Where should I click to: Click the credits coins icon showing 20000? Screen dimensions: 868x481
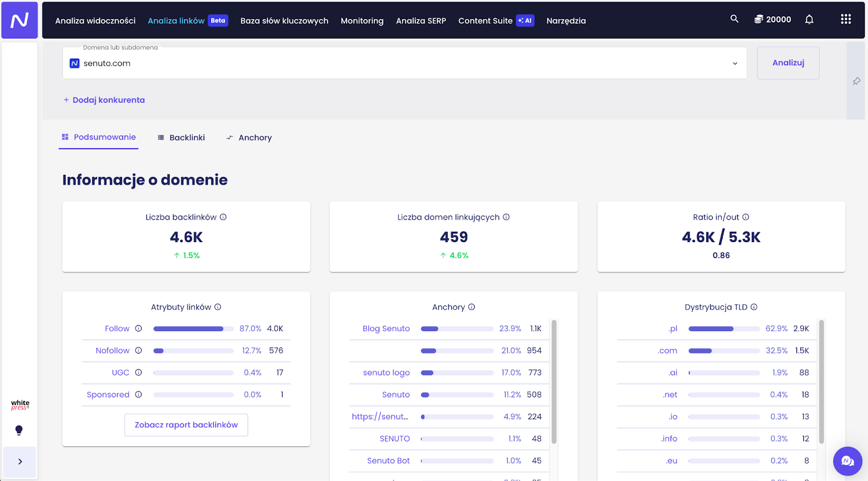(x=758, y=20)
